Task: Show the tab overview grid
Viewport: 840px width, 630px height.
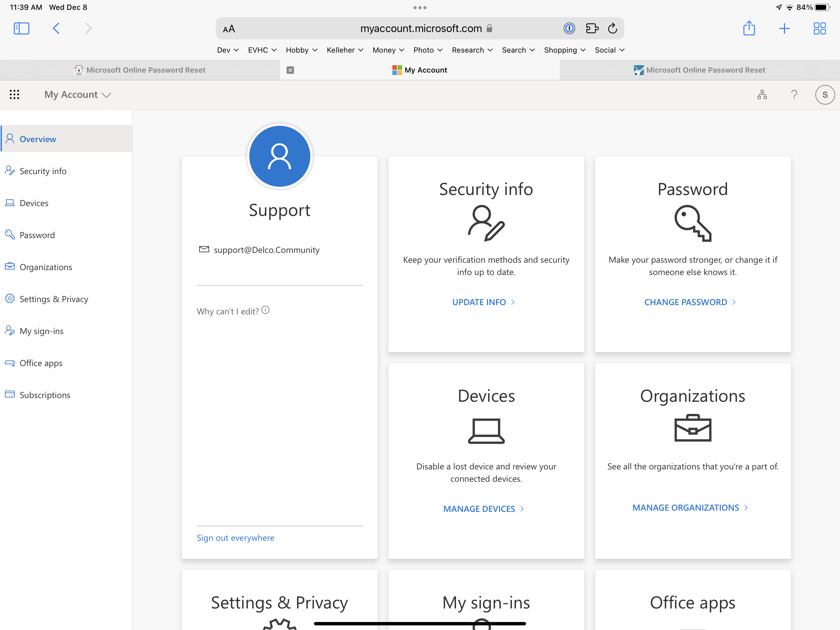Action: [x=819, y=29]
